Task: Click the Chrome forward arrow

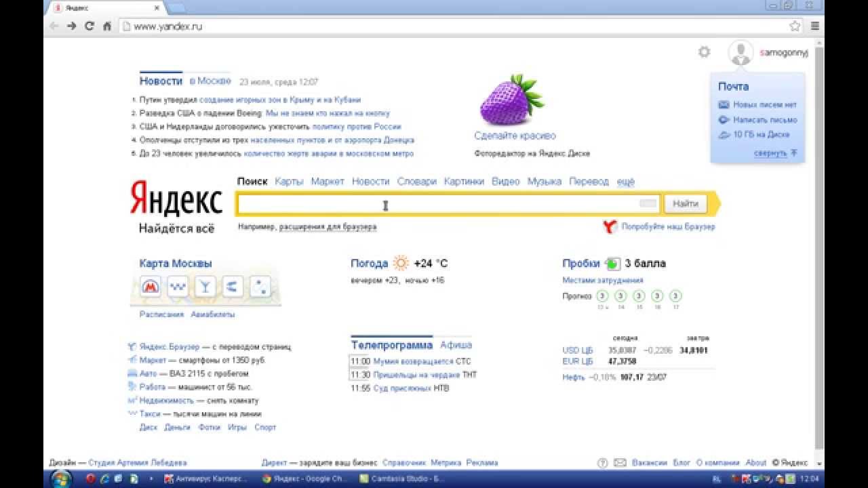Action: tap(72, 26)
